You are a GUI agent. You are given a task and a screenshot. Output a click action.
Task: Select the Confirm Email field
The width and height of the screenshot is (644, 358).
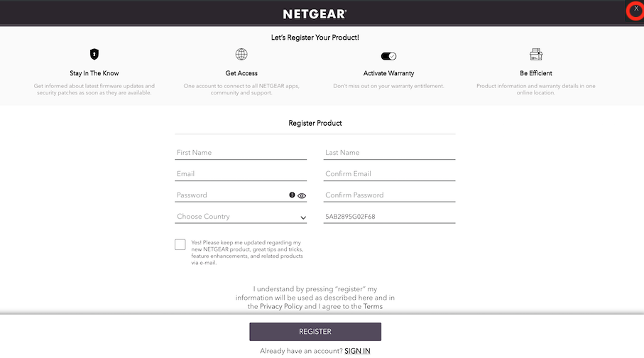coord(389,174)
